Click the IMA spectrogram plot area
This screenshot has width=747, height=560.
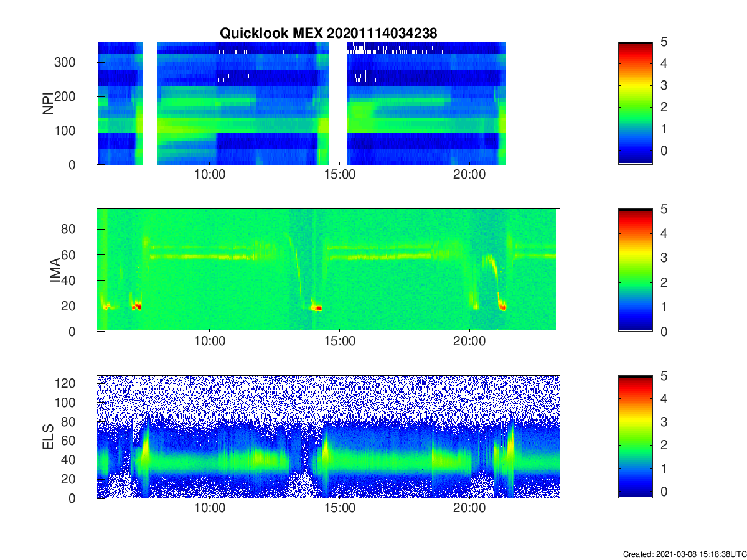coord(328,270)
